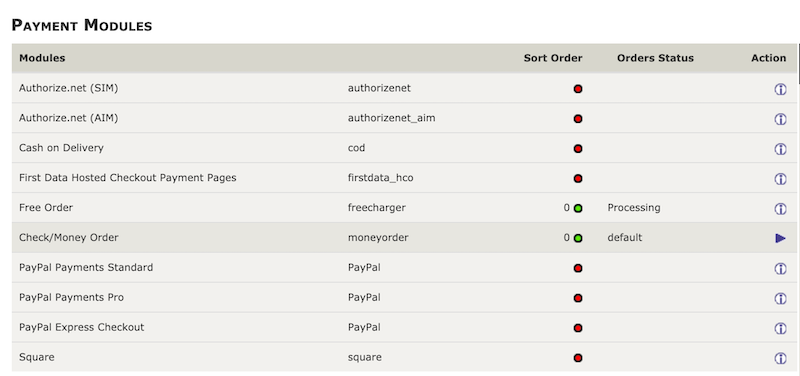Viewport: 800px width, 376px height.
Task: Click blue arrow icon on Check/Money Order row
Action: [780, 238]
